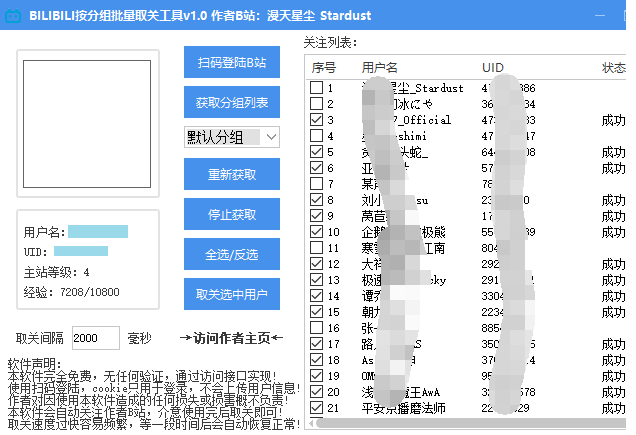Screen dimensions: 636x435
Task: Click 全选/反选 to toggle all selections
Action: (x=232, y=254)
